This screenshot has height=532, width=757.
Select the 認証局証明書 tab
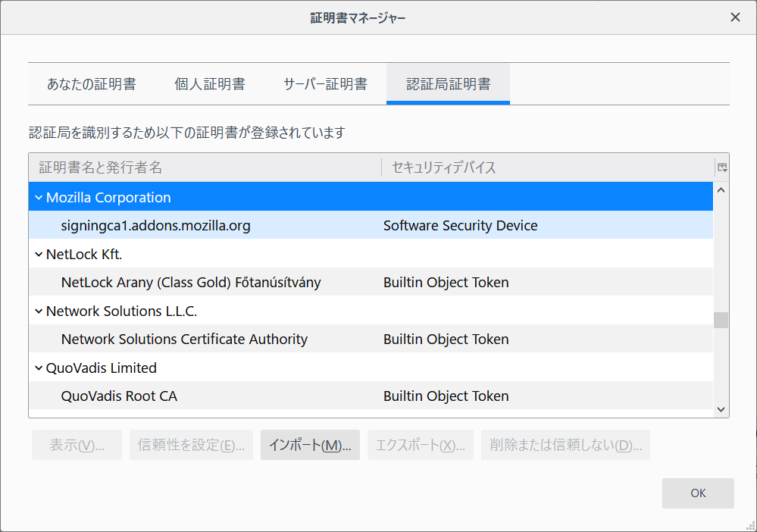[x=448, y=84]
